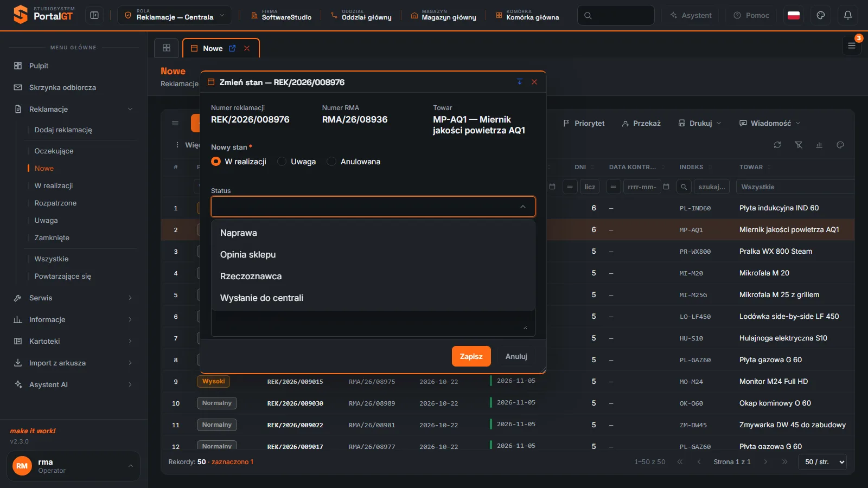The image size is (868, 488).
Task: Click the Indeks filter search icon
Action: click(x=684, y=187)
